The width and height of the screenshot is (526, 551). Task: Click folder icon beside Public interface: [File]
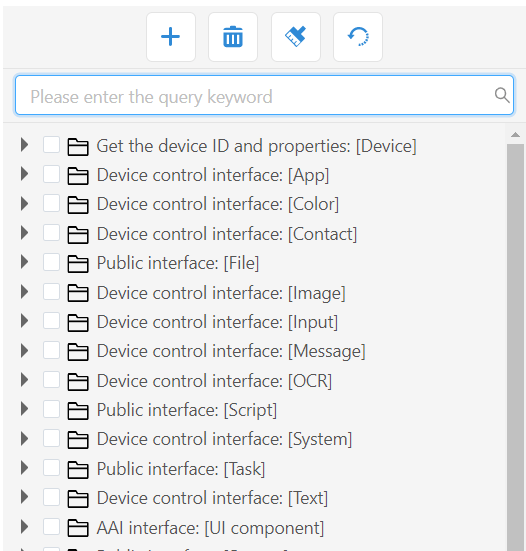click(78, 264)
